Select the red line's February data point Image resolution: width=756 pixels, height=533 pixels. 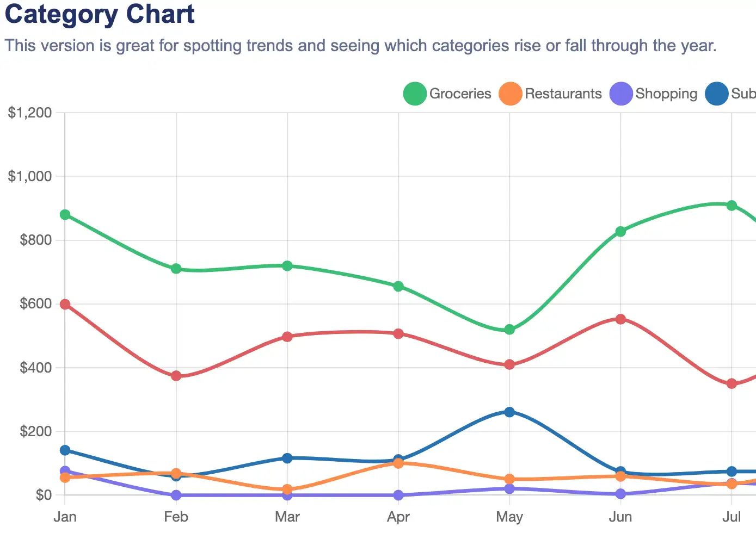click(176, 376)
